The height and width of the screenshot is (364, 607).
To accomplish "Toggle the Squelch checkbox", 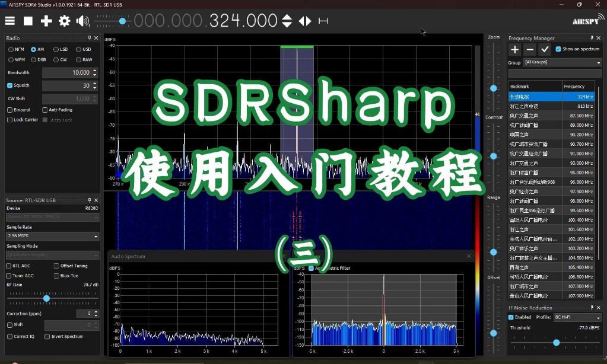I will point(9,85).
